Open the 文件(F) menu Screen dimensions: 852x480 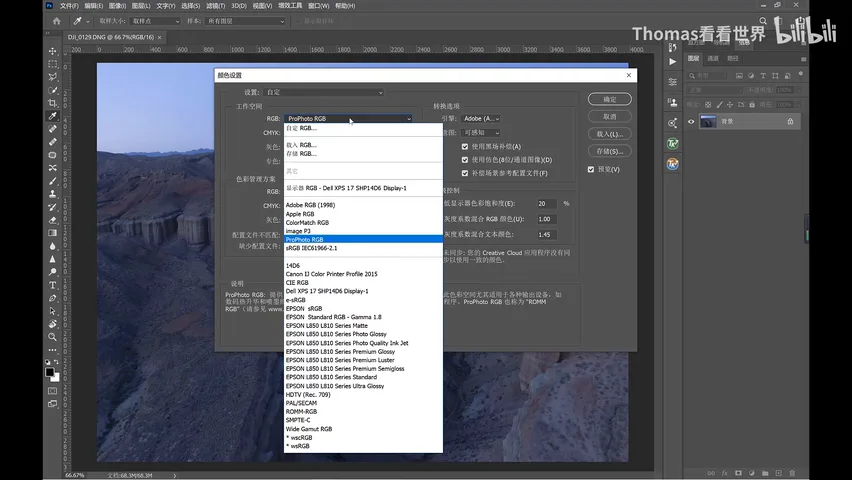[x=69, y=6]
